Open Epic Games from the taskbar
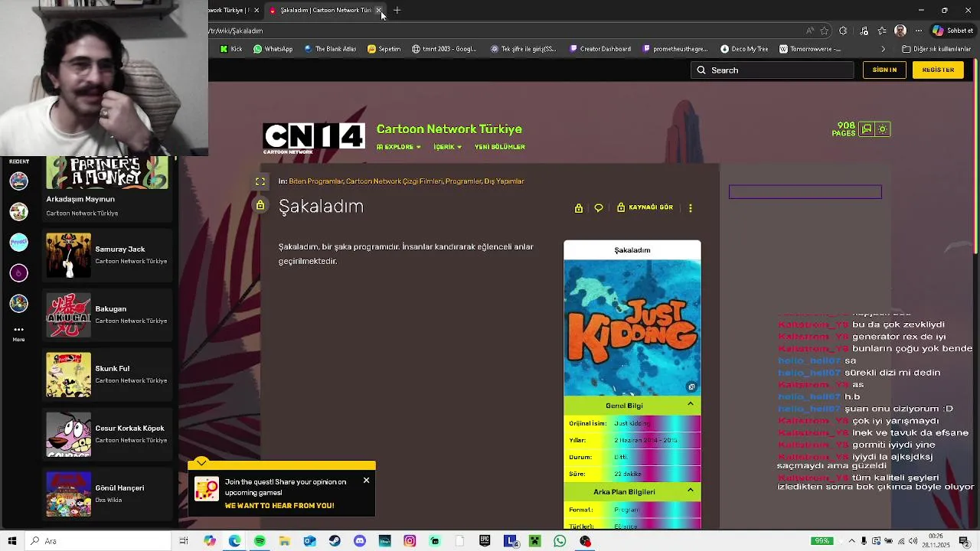The image size is (980, 551). (485, 541)
